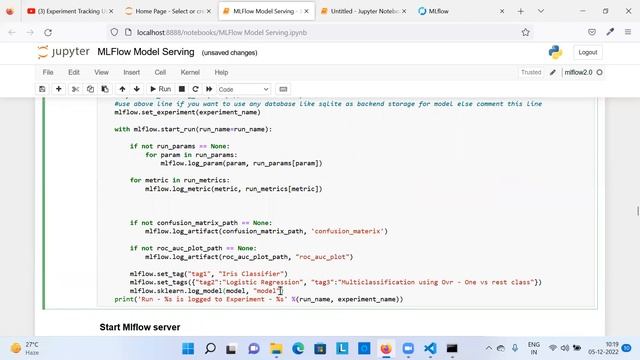Viewport: 640px width, 360px height.
Task: Interrupt the kernel with stop icon
Action: (x=182, y=89)
